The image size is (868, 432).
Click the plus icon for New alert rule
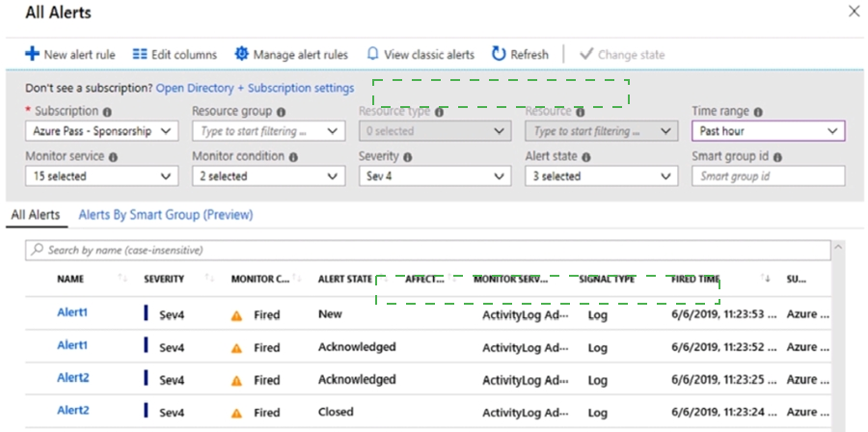click(x=33, y=54)
